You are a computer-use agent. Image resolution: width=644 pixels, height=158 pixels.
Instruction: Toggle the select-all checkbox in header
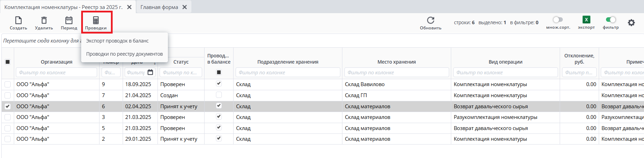click(x=8, y=62)
